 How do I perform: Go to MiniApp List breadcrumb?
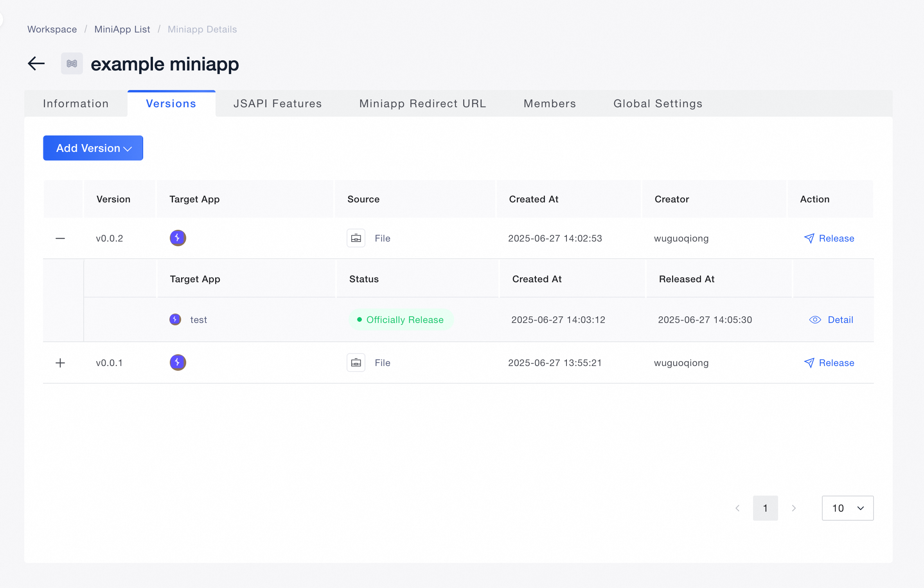pyautogui.click(x=122, y=29)
